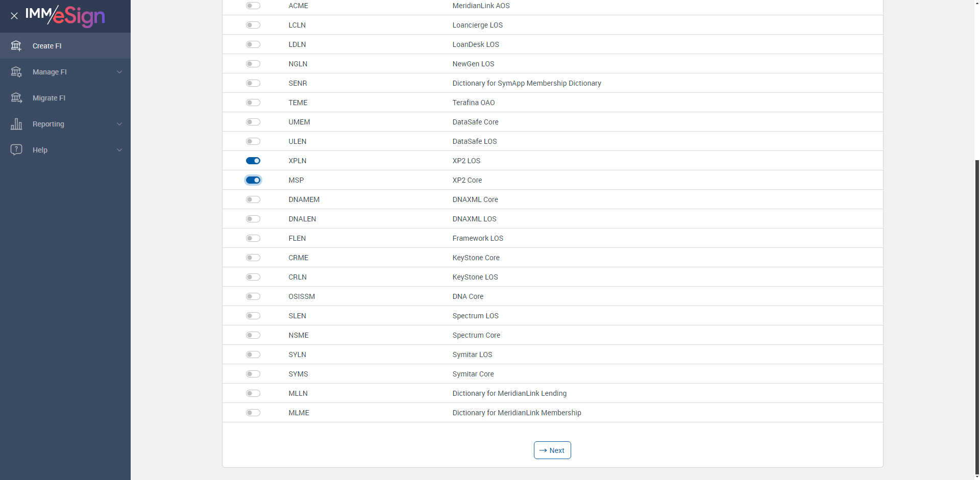The height and width of the screenshot is (480, 980).
Task: Click the page vertical scrollbar thumb
Action: pyautogui.click(x=977, y=316)
